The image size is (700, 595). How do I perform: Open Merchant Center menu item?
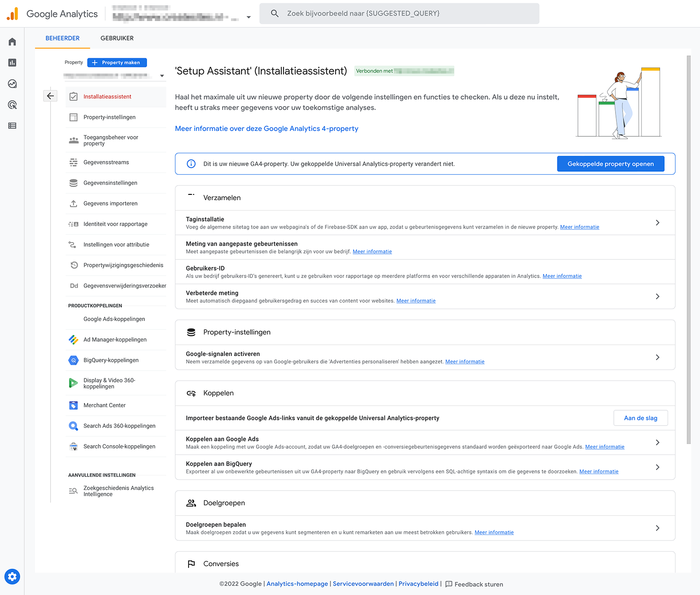click(x=116, y=405)
